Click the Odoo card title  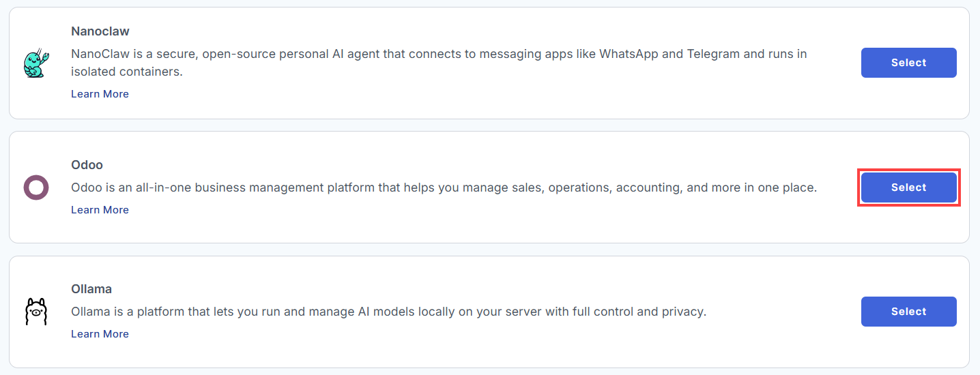pyautogui.click(x=87, y=165)
